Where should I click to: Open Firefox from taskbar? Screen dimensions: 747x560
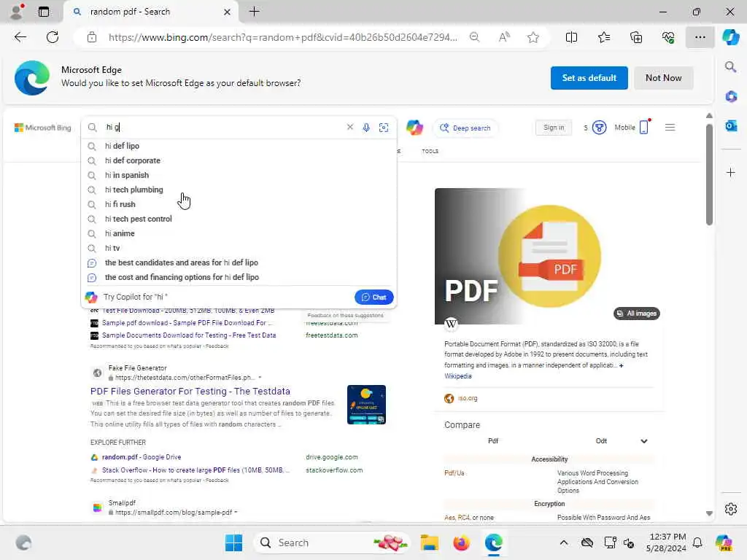[461, 542]
